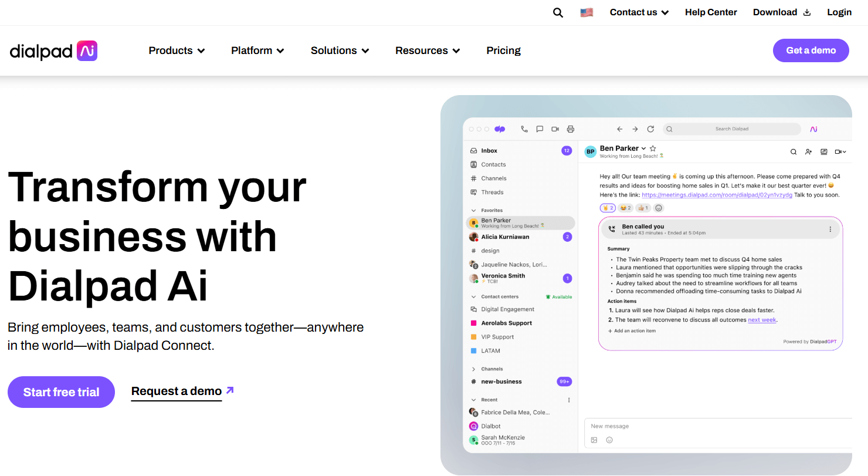This screenshot has height=476, width=868.
Task: Click the missed-call phone icon in call card
Action: tap(612, 229)
